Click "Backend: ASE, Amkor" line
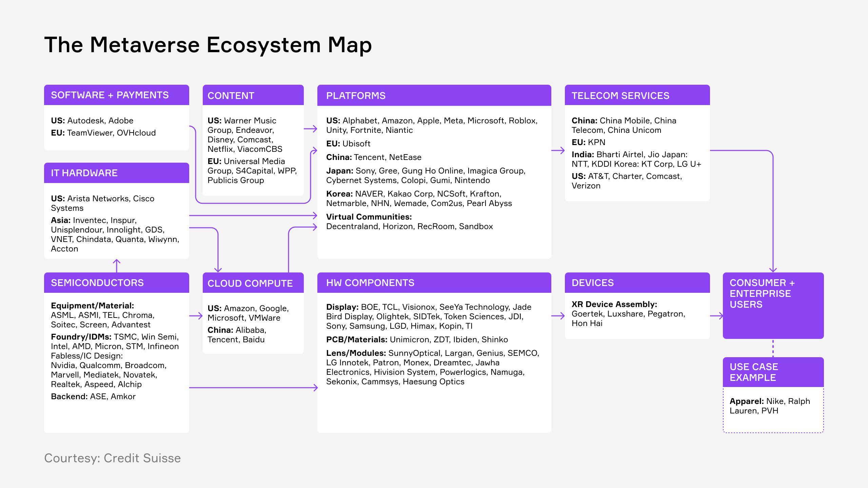This screenshot has width=868, height=488. 93,396
